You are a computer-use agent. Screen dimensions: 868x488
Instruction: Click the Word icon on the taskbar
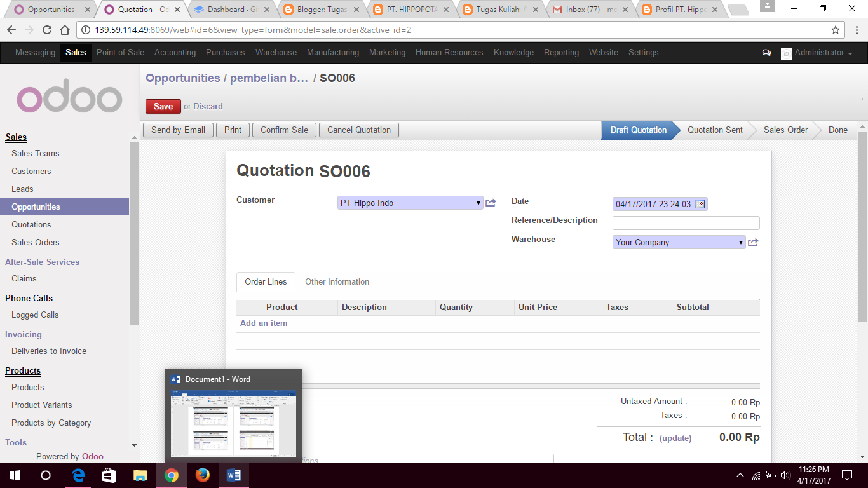234,475
